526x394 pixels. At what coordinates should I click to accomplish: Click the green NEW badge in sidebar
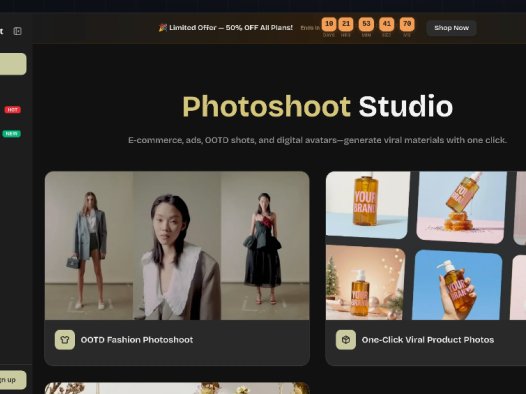point(12,134)
